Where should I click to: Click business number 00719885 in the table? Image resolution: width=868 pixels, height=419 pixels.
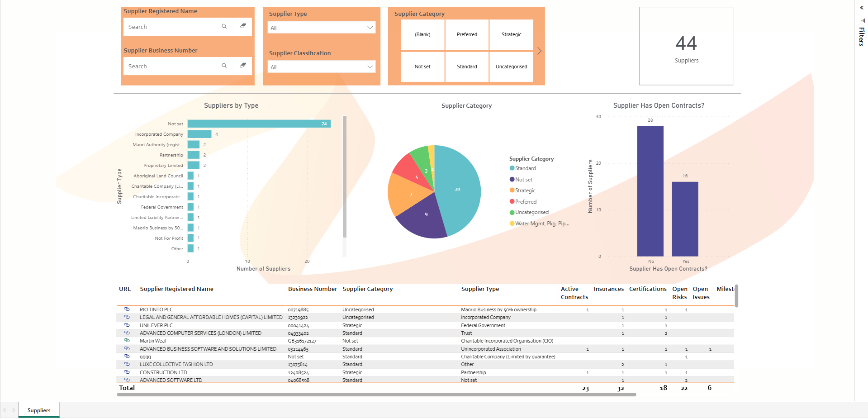[x=298, y=309]
